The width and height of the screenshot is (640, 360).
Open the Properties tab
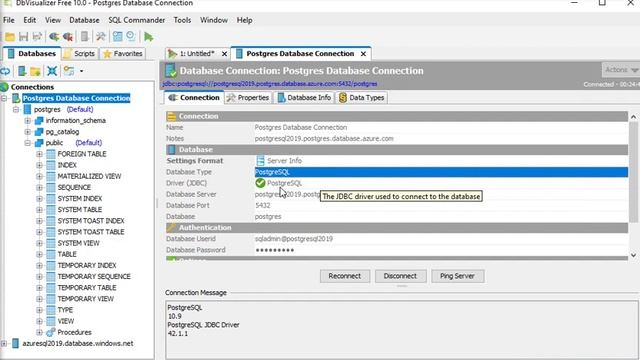(249, 98)
